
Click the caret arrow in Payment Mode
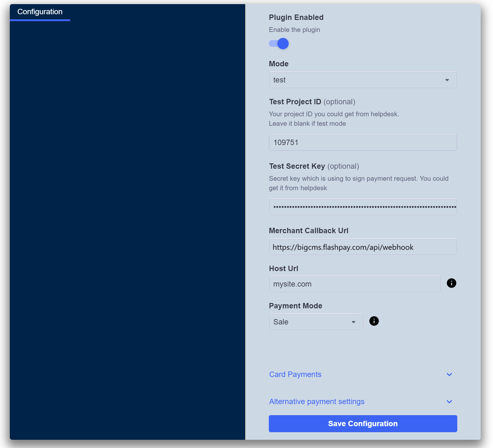[354, 322]
